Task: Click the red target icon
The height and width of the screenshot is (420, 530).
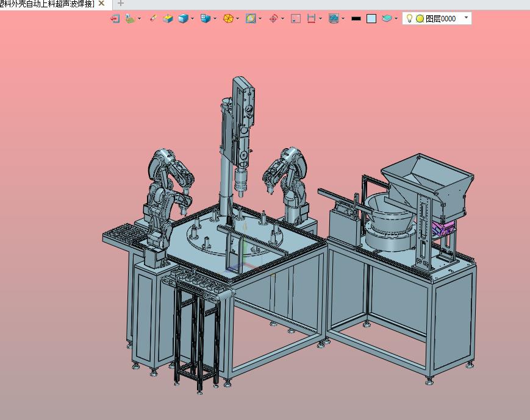Action: pyautogui.click(x=273, y=18)
